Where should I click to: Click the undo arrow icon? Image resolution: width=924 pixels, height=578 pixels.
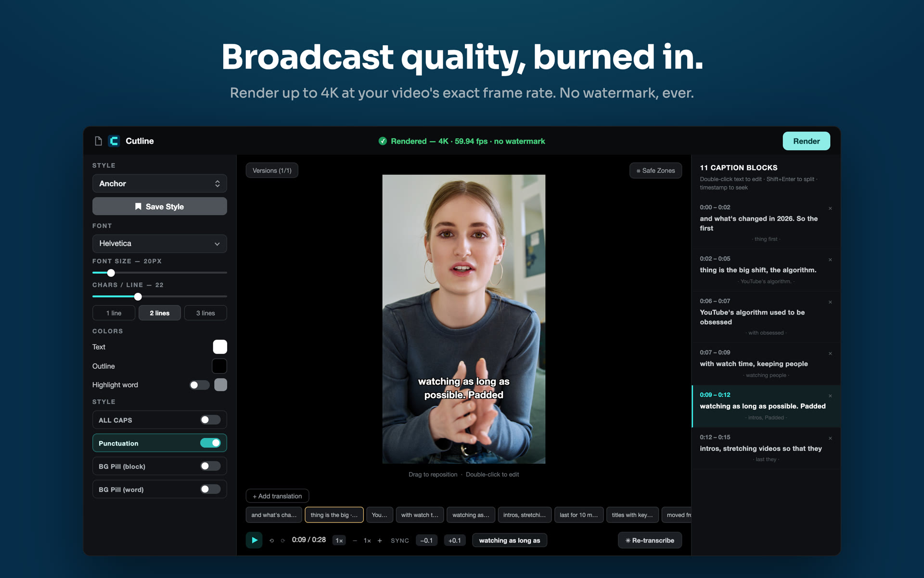point(271,540)
